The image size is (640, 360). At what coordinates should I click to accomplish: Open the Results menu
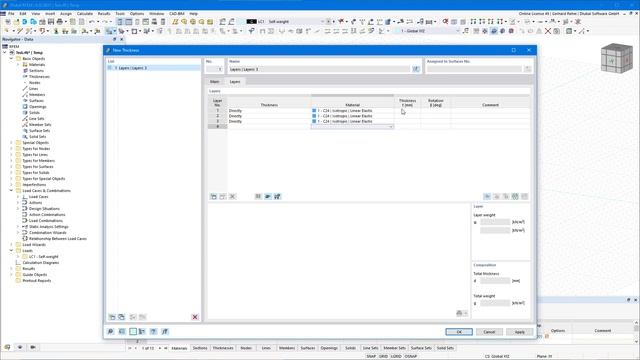tap(104, 13)
